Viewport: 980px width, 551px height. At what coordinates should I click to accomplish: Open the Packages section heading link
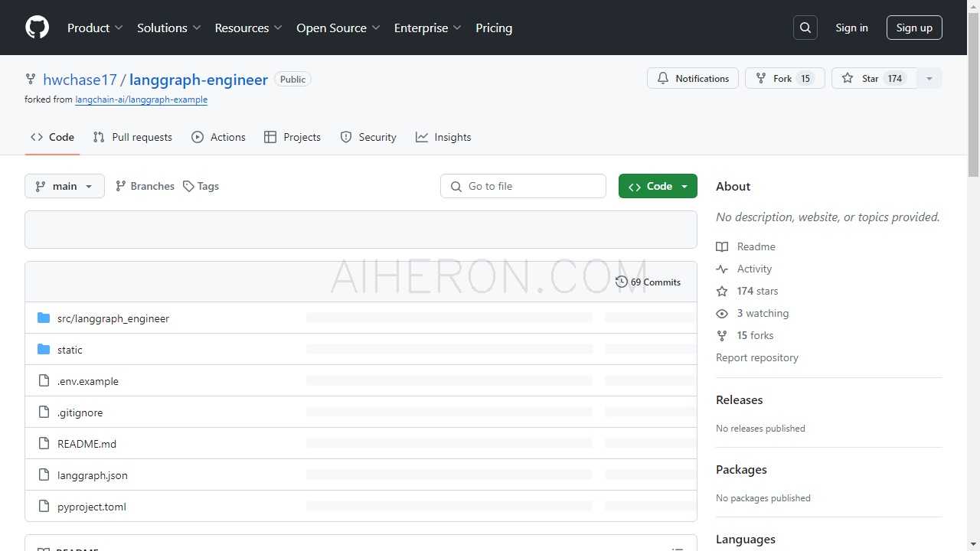pyautogui.click(x=741, y=469)
